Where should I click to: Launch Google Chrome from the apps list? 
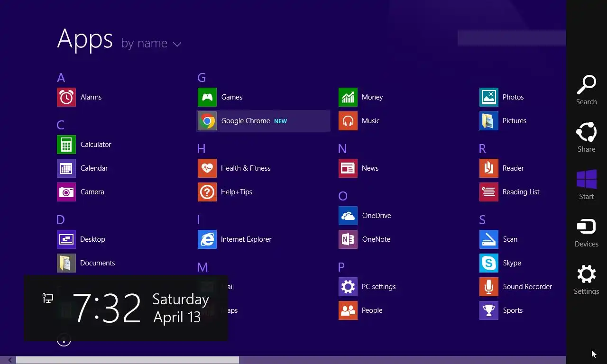(264, 121)
